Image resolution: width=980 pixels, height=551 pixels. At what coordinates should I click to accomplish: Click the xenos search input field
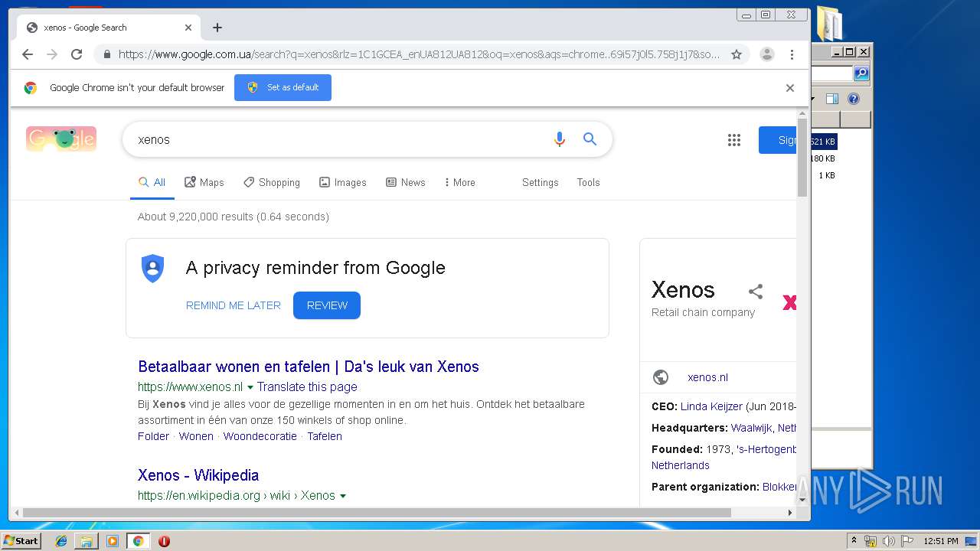[337, 139]
